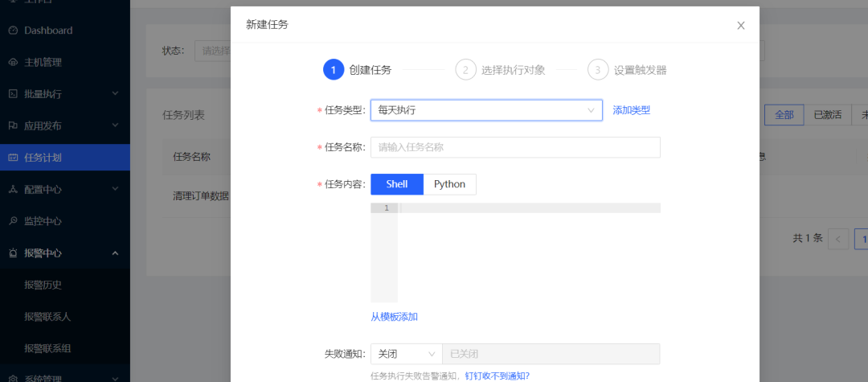Open 监控中心 in the sidebar
This screenshot has height=382, width=868.
point(65,221)
